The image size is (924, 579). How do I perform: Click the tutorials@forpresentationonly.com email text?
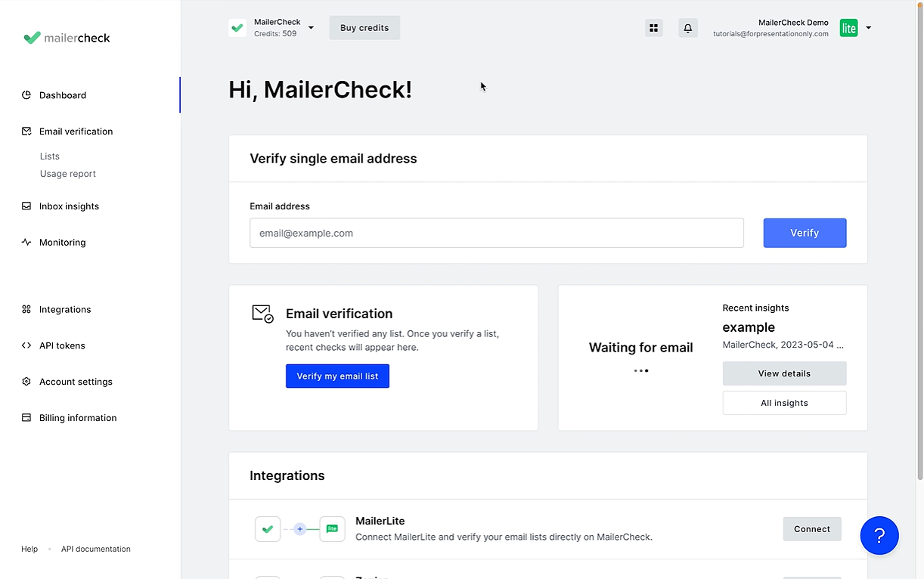tap(771, 34)
